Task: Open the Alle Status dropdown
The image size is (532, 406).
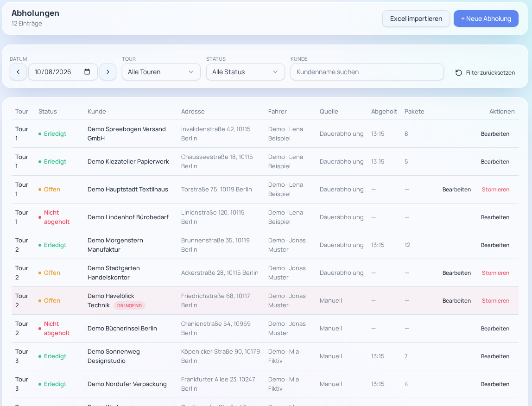Action: 245,72
